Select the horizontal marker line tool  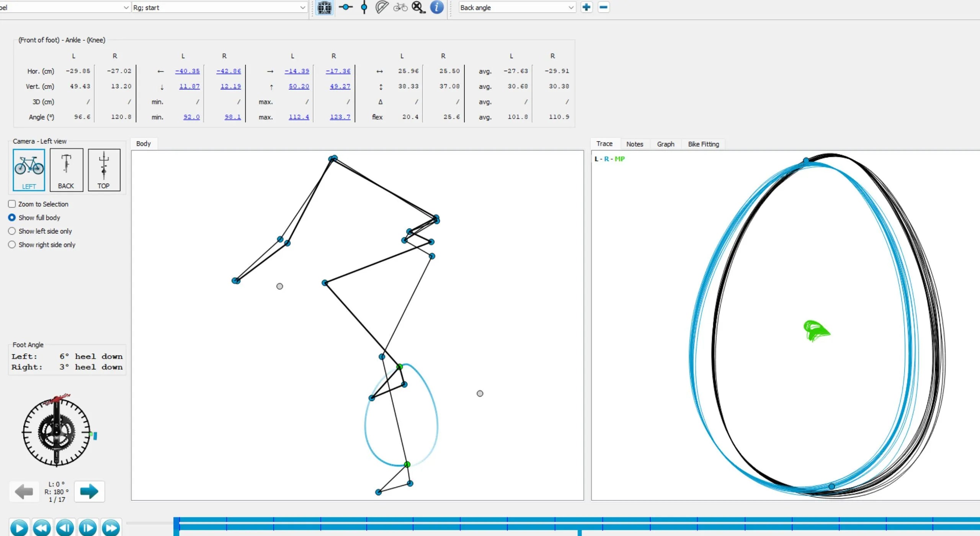coord(345,7)
